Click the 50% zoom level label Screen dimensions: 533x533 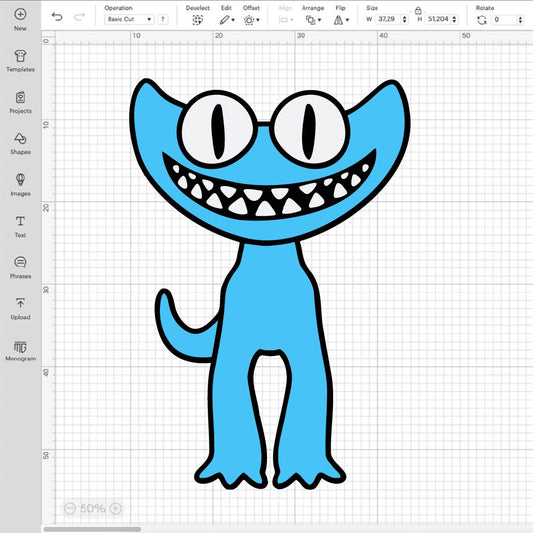click(92, 509)
